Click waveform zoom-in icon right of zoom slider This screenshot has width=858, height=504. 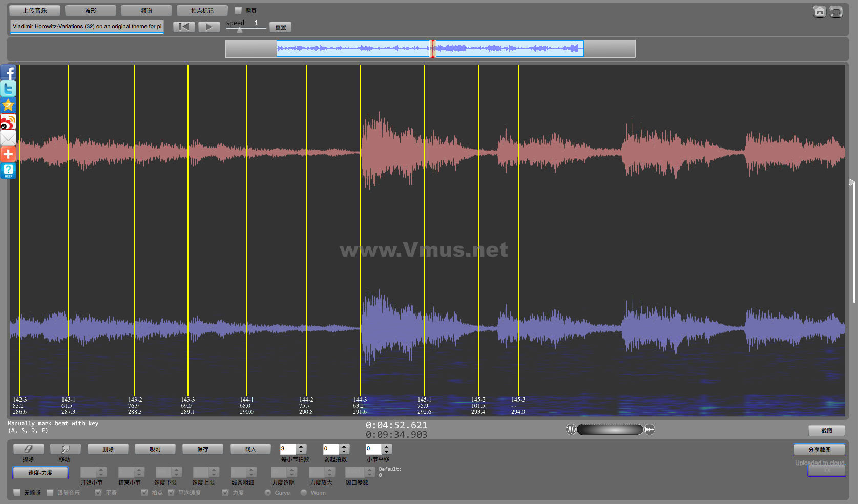click(650, 430)
